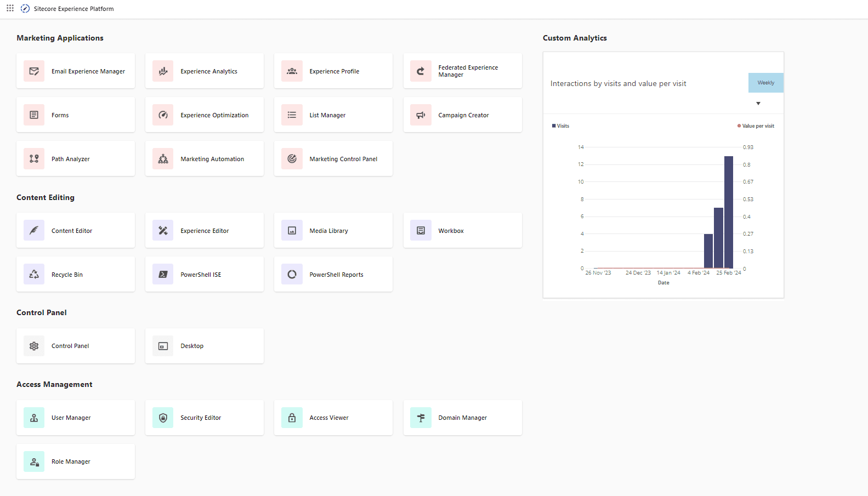This screenshot has height=496, width=868.
Task: Open Security Editor shield icon
Action: click(163, 418)
